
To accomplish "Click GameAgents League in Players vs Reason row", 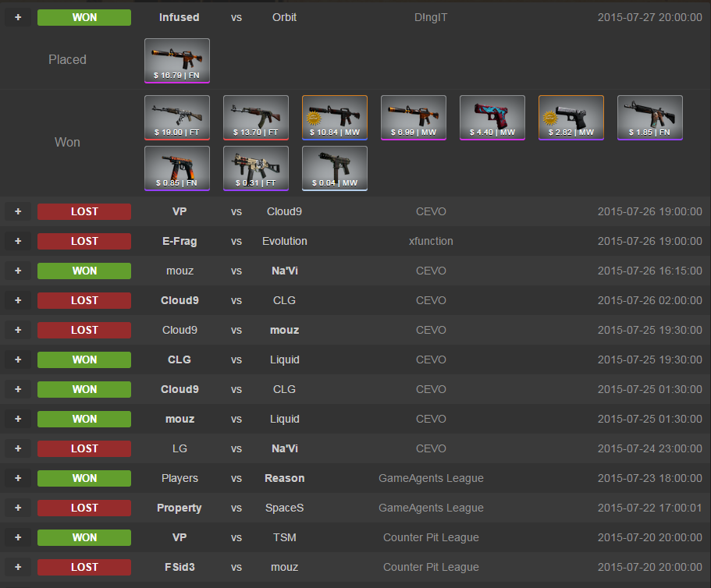I will click(x=431, y=478).
